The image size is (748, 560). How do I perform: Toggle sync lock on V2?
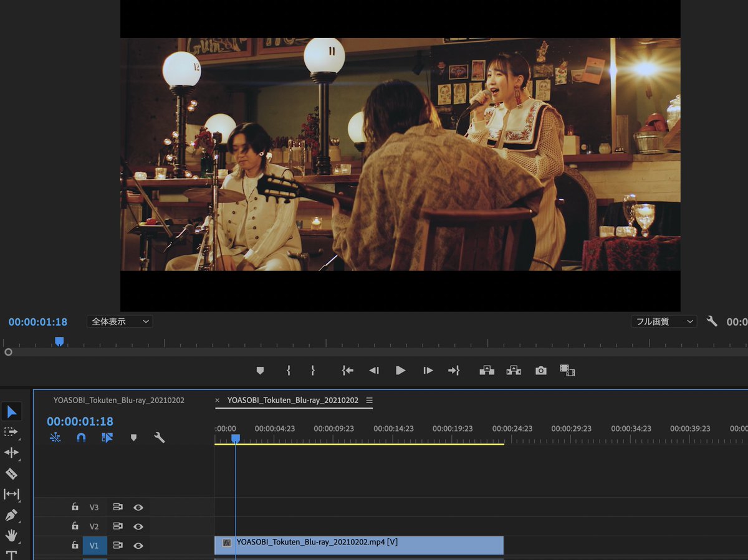(117, 526)
